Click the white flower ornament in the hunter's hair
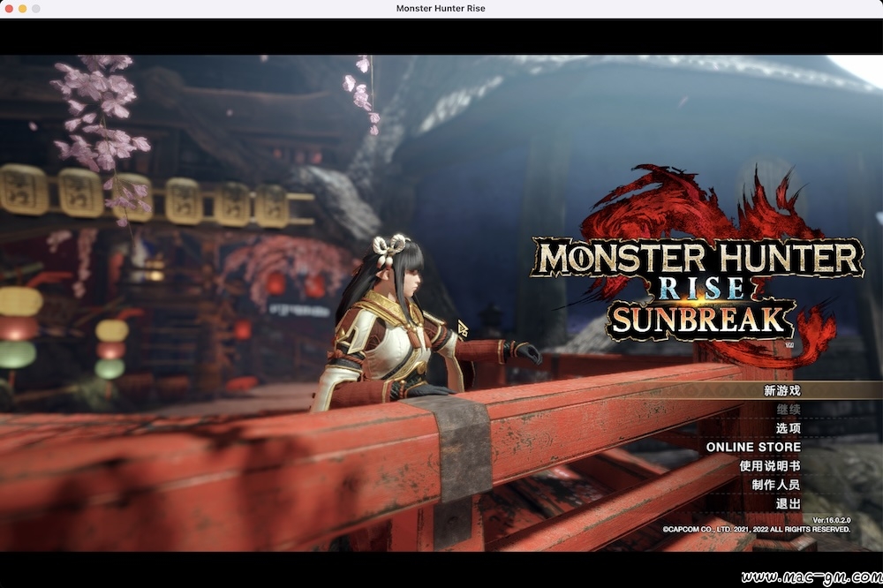The image size is (883, 588). [389, 249]
